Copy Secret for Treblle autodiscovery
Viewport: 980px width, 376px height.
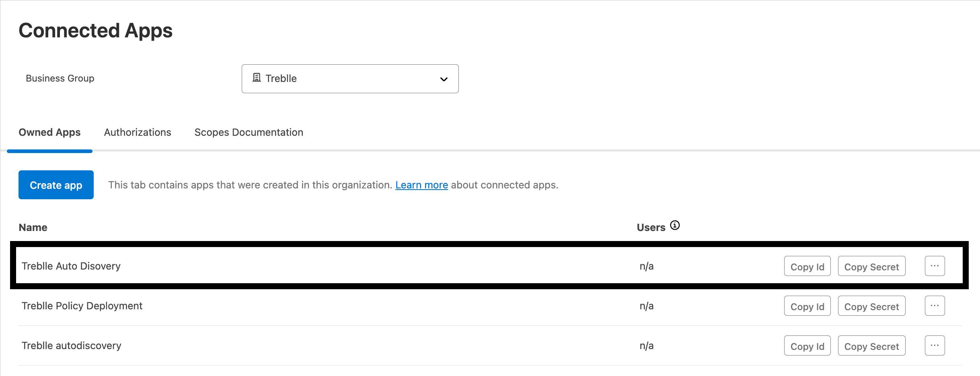871,346
